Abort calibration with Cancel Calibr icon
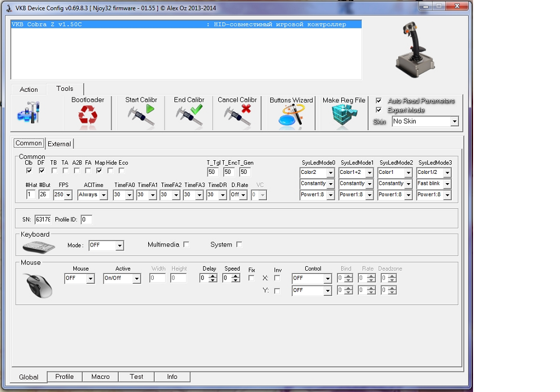This screenshot has height=392, width=560. (x=237, y=115)
